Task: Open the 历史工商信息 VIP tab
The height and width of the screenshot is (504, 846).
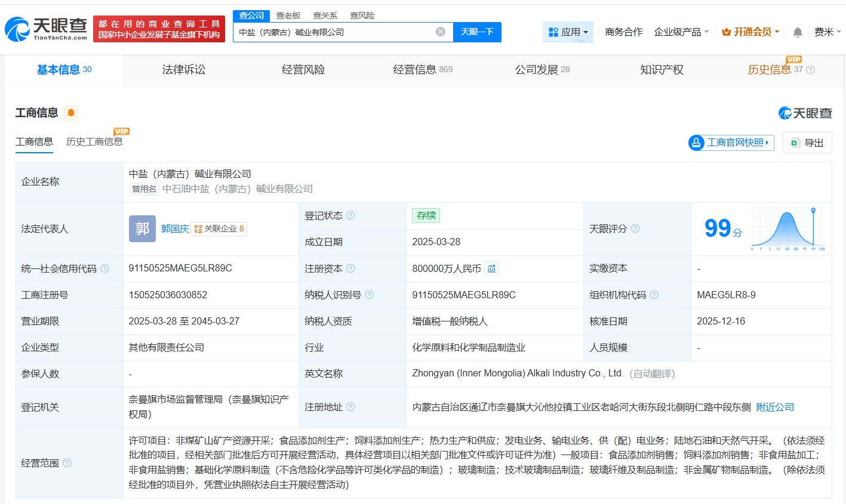Action: point(94,142)
